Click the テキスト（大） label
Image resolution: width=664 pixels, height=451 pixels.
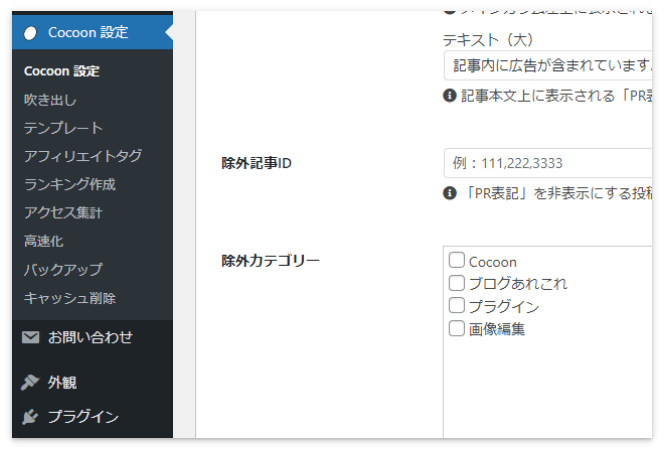pyautogui.click(x=487, y=40)
